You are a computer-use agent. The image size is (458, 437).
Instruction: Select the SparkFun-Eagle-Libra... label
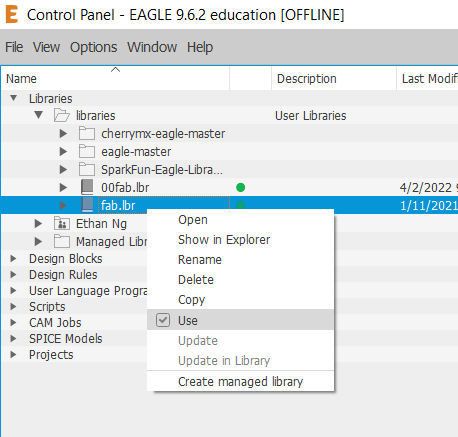162,170
